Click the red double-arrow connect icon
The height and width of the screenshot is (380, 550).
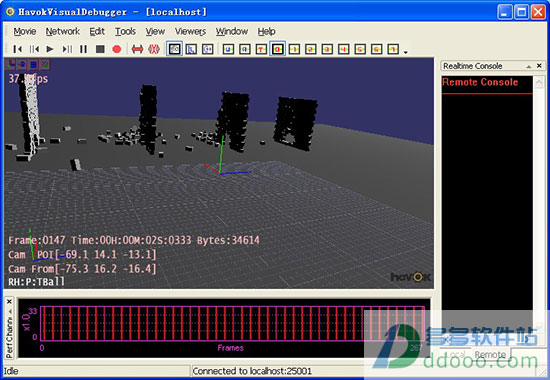(137, 49)
